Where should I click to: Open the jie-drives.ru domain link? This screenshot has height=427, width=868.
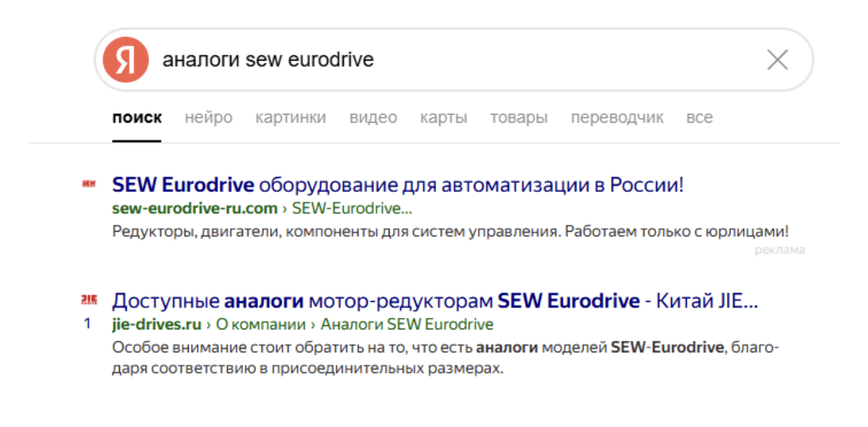(x=156, y=325)
